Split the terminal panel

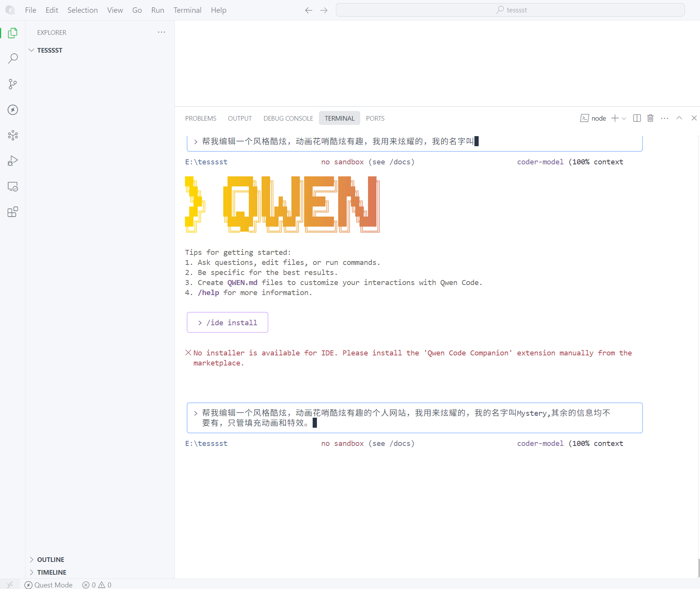637,118
